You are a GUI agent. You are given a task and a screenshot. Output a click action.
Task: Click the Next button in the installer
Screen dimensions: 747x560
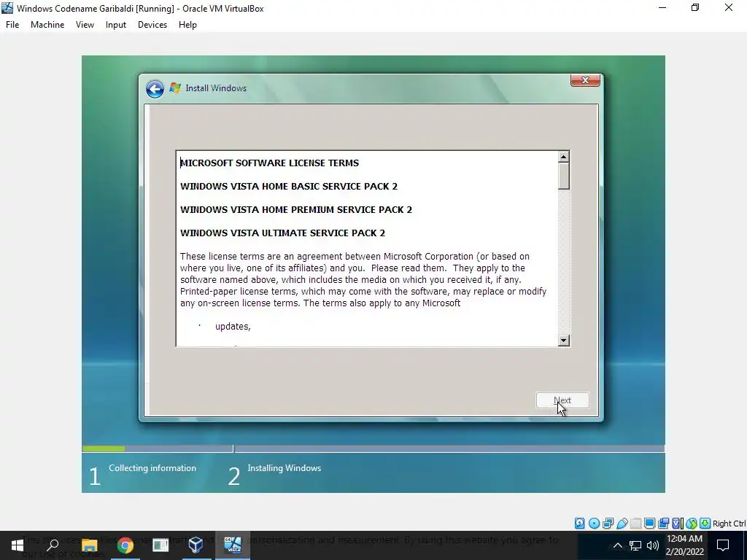point(562,400)
